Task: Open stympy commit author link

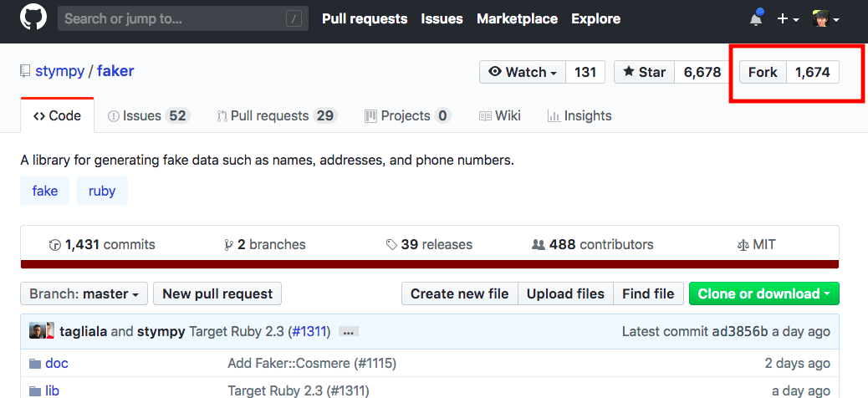Action: [x=161, y=332]
